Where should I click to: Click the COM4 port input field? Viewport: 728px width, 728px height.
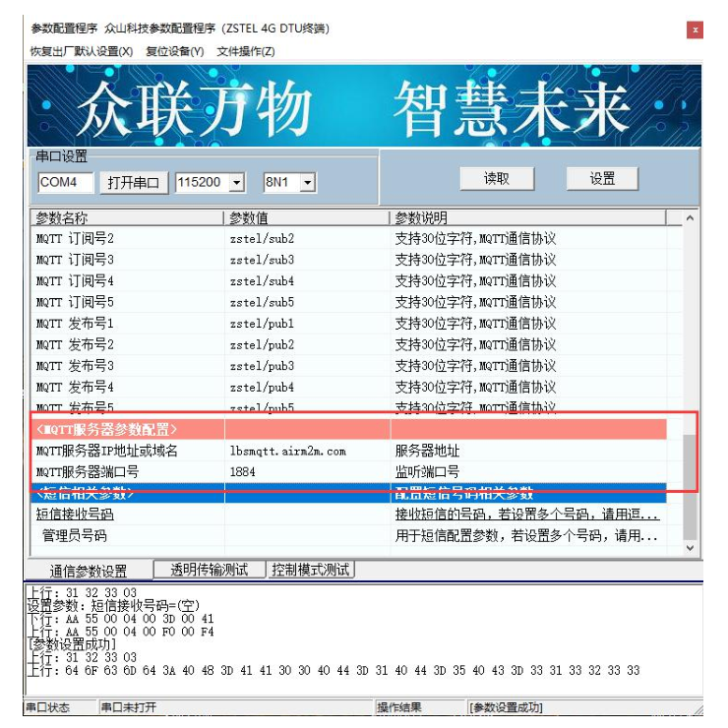pos(66,182)
